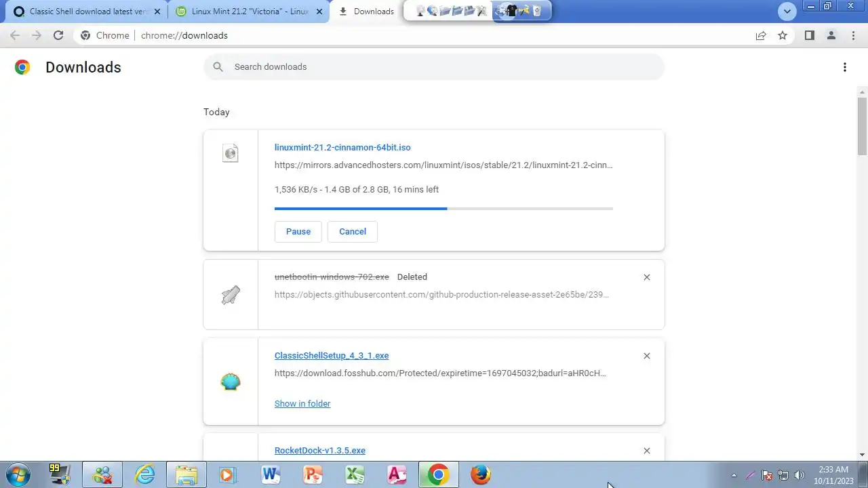The image size is (868, 488).
Task: Open Excel from the taskbar
Action: [x=355, y=474]
